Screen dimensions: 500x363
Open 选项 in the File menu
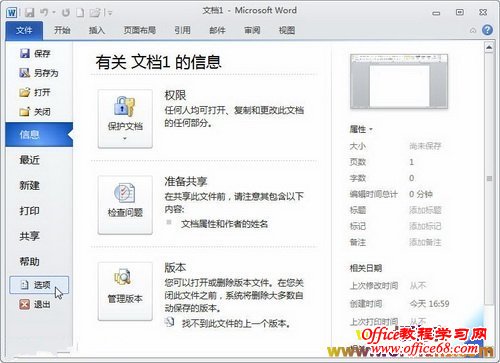pos(39,285)
